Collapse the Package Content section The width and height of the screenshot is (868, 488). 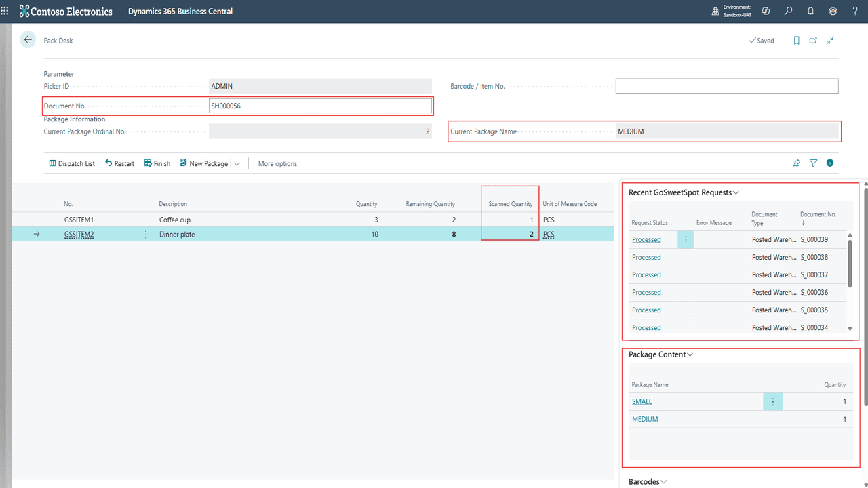coord(661,354)
